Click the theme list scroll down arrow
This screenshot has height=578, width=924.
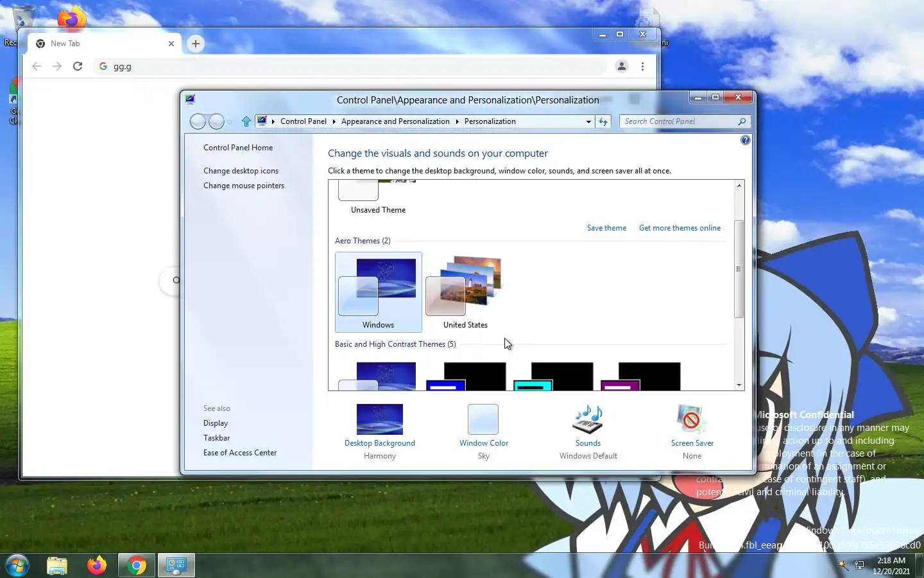(x=739, y=385)
